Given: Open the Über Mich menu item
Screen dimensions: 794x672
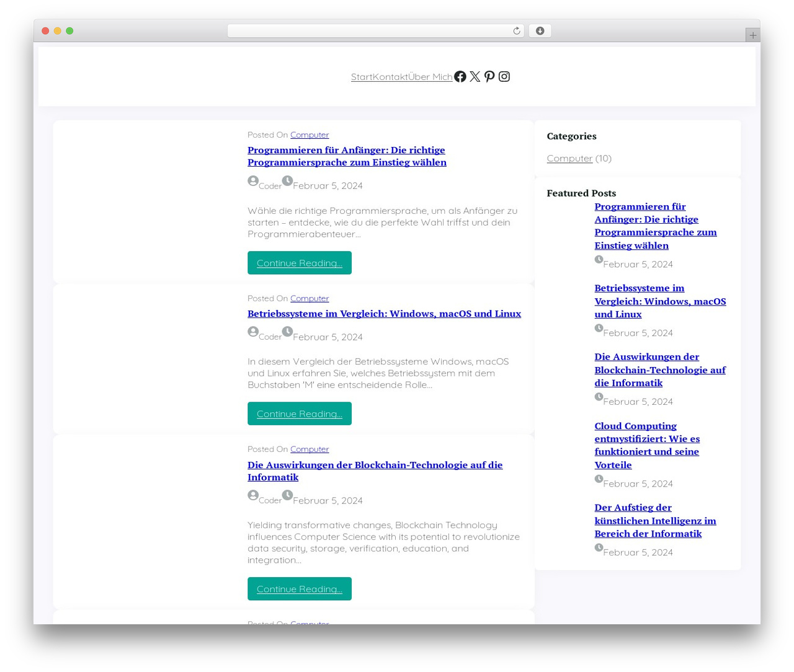Looking at the screenshot, I should (430, 77).
